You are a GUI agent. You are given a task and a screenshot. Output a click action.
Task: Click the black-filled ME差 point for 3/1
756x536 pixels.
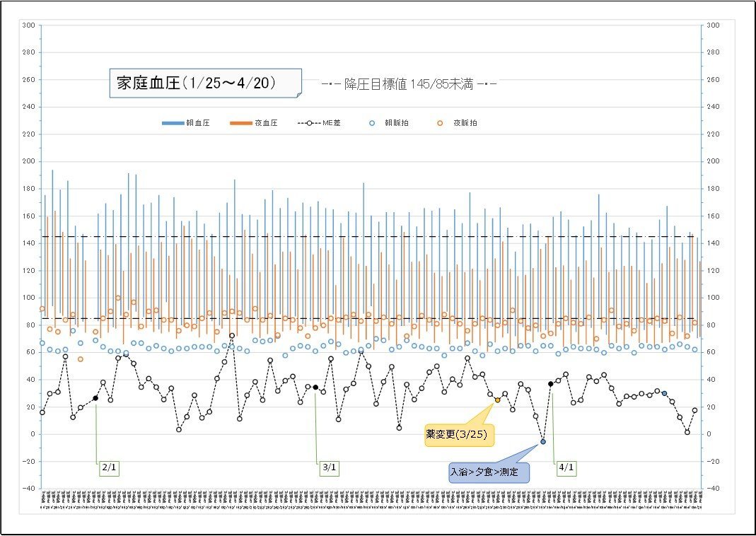[x=315, y=387]
